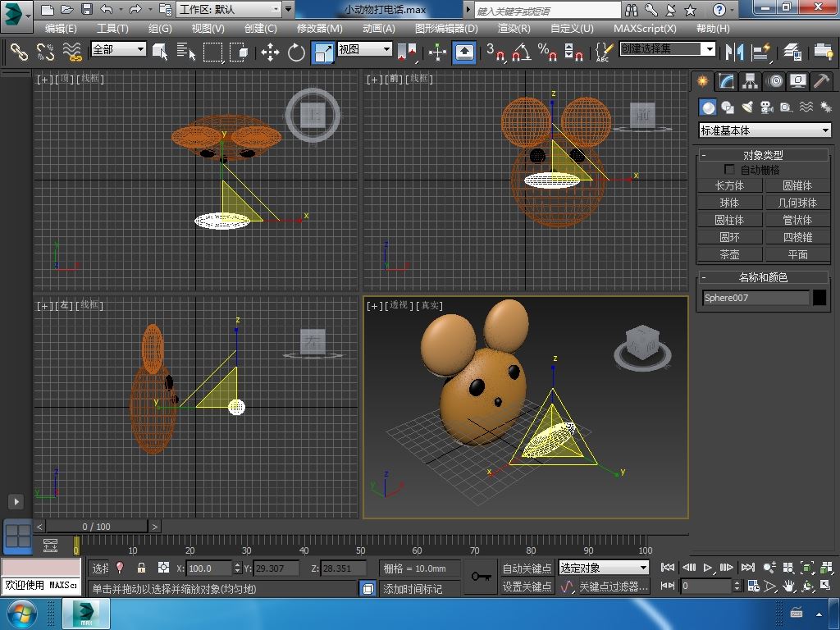Toggle Angle Snap
The height and width of the screenshot is (630, 840).
pos(521,52)
